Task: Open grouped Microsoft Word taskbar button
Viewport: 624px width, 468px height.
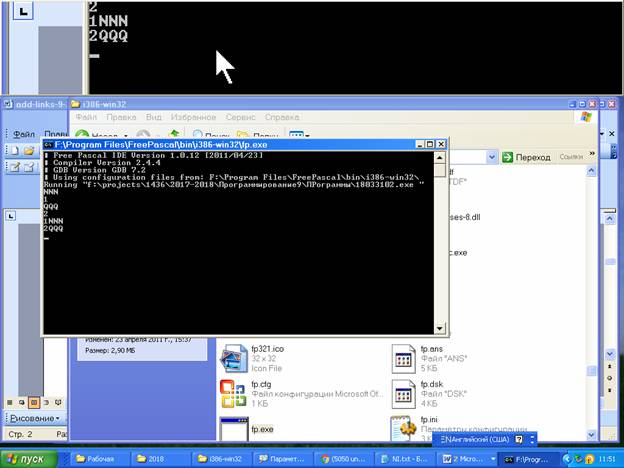Action: pos(467,459)
